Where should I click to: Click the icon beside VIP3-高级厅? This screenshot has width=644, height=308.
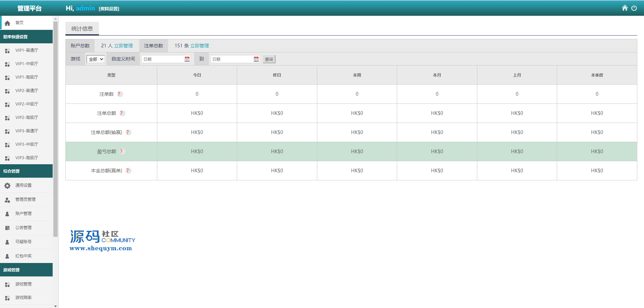coord(7,158)
